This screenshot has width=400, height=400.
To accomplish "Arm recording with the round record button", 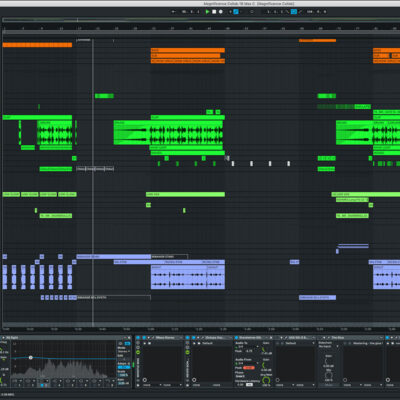I will [220, 12].
